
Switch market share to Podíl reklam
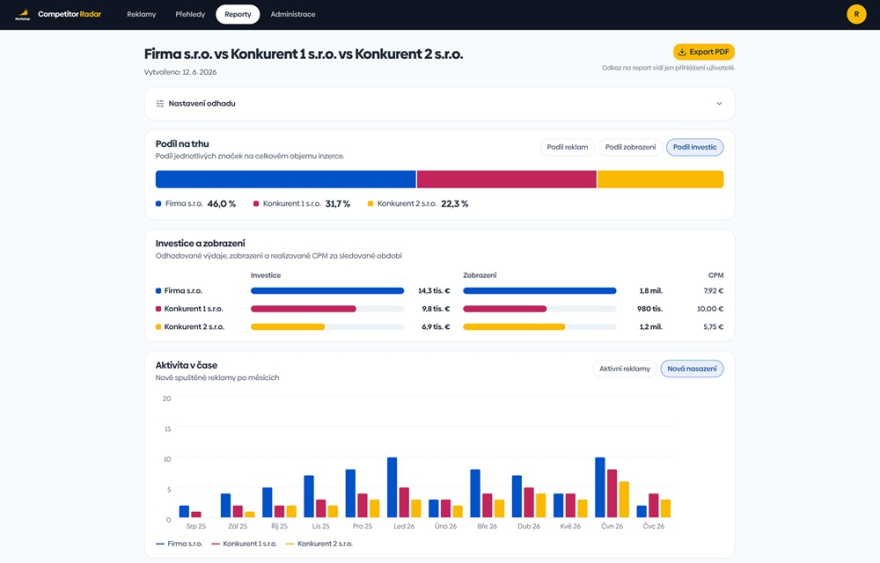pos(567,147)
